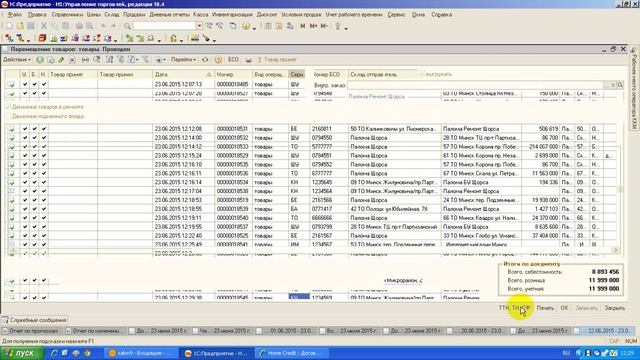This screenshot has height=360, width=640.
Task: Toggle the Выгружать checkbox
Action: coord(422,74)
